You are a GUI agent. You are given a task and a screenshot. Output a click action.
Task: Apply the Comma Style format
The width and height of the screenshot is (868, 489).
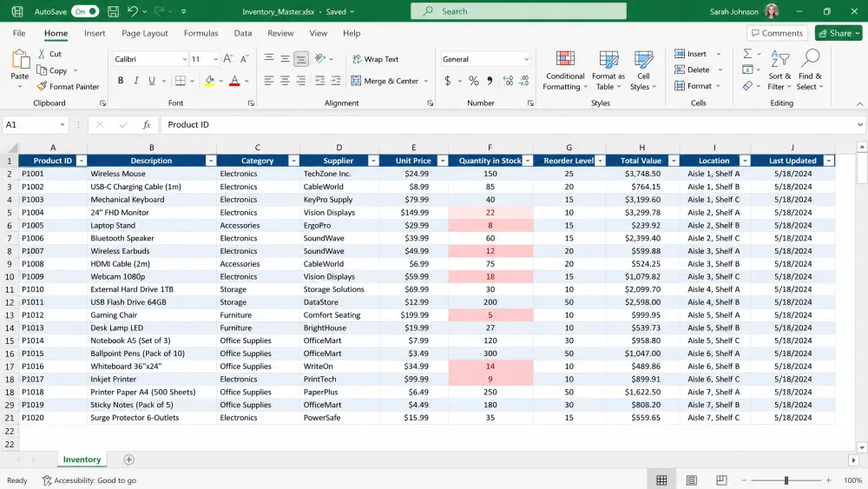point(490,81)
